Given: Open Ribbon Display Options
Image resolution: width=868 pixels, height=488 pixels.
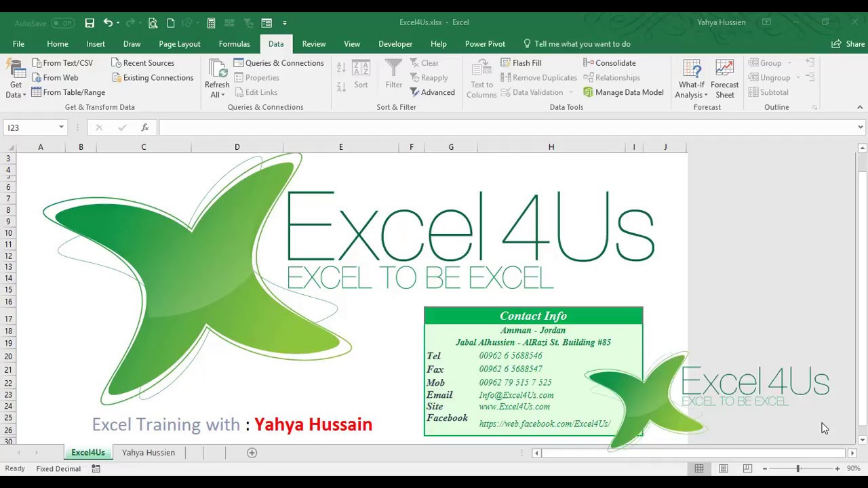Looking at the screenshot, I should (x=766, y=22).
